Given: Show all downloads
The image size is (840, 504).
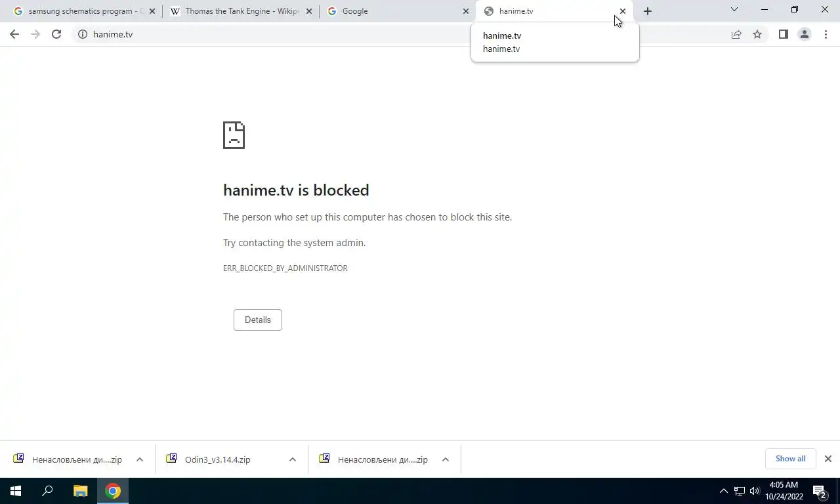Looking at the screenshot, I should tap(790, 459).
